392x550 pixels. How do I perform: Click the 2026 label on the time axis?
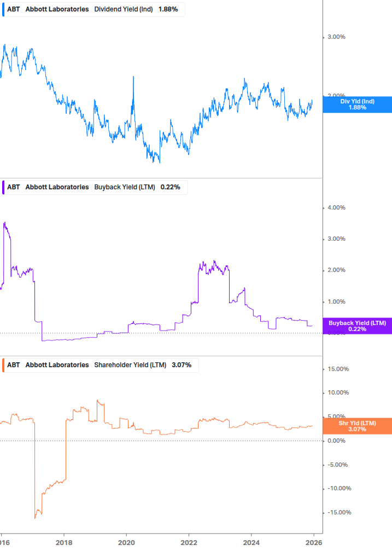(x=314, y=543)
